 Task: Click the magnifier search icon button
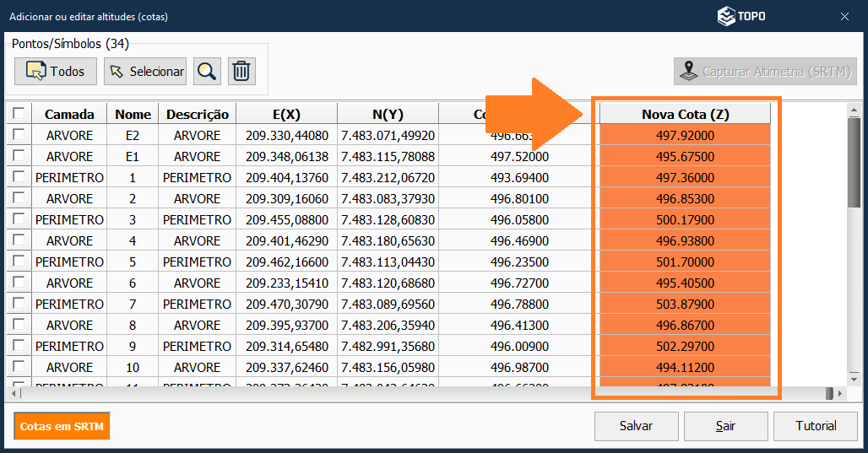point(207,72)
